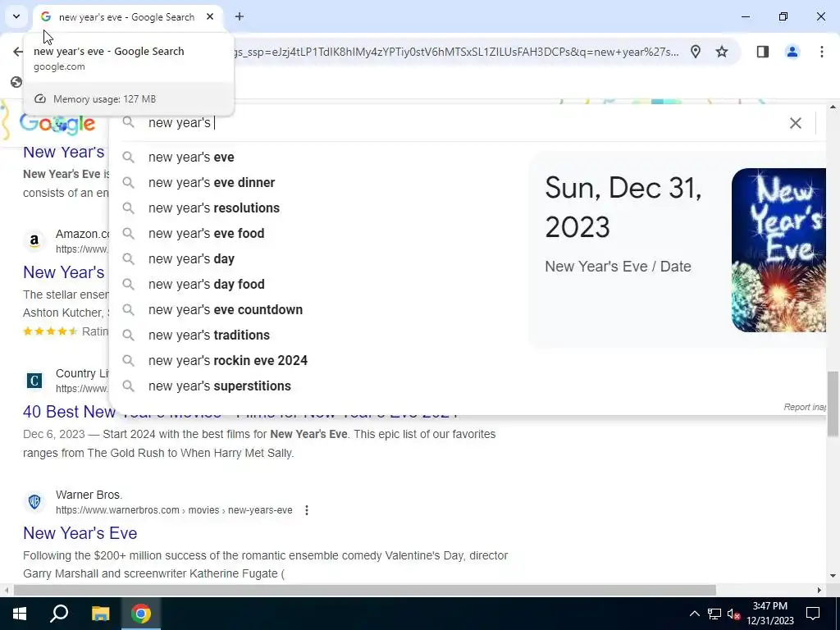Click the New Year's Eve fireworks thumbnail
Screen dimensions: 840x630
tap(778, 250)
